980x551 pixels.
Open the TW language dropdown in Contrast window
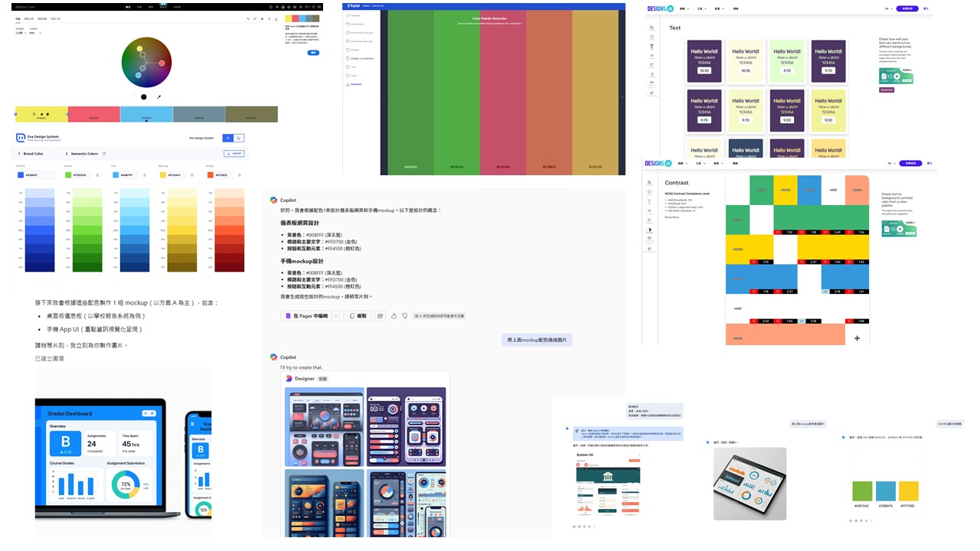[x=891, y=163]
